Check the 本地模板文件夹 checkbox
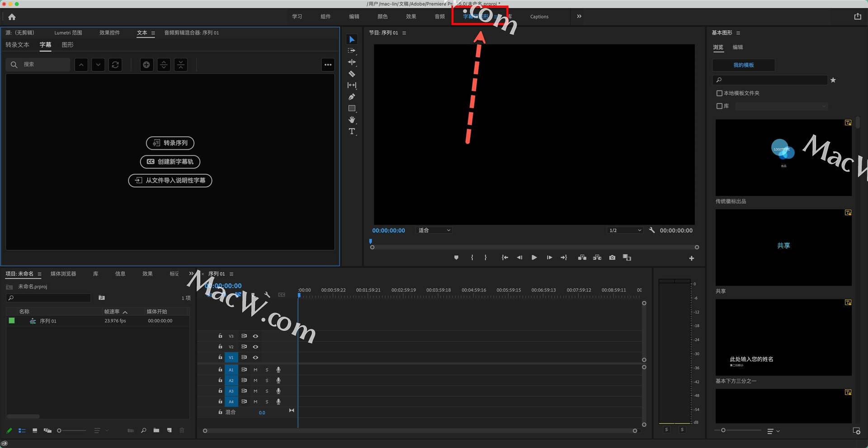868x448 pixels. coord(719,93)
